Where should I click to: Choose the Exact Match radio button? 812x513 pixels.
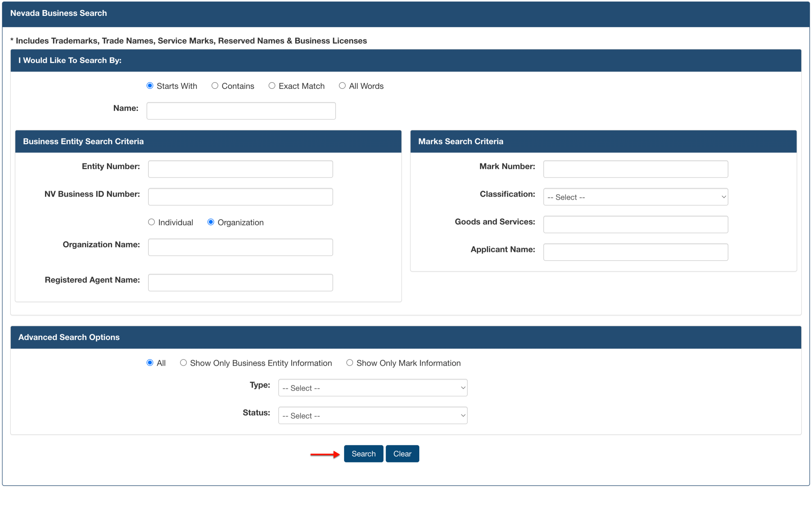point(272,86)
